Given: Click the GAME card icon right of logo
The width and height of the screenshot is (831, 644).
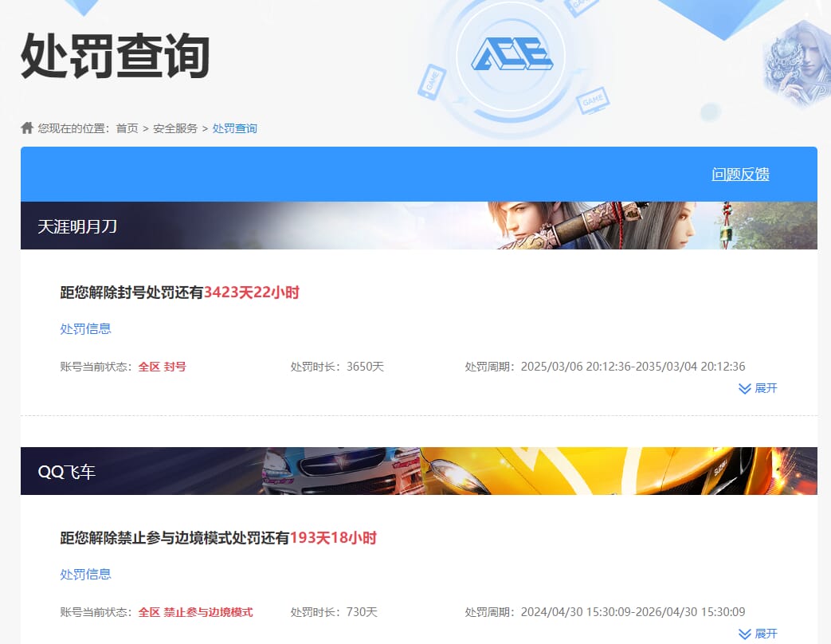Looking at the screenshot, I should (592, 101).
